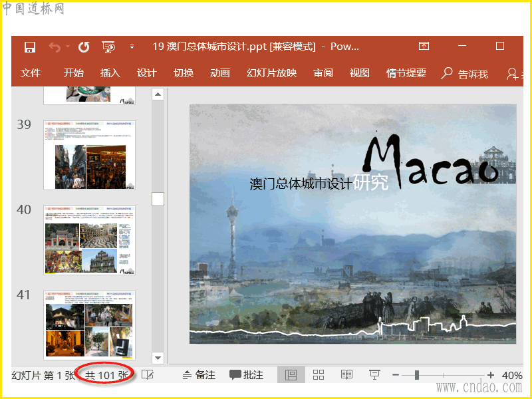Click the 告诉我 search box

pyautogui.click(x=464, y=74)
